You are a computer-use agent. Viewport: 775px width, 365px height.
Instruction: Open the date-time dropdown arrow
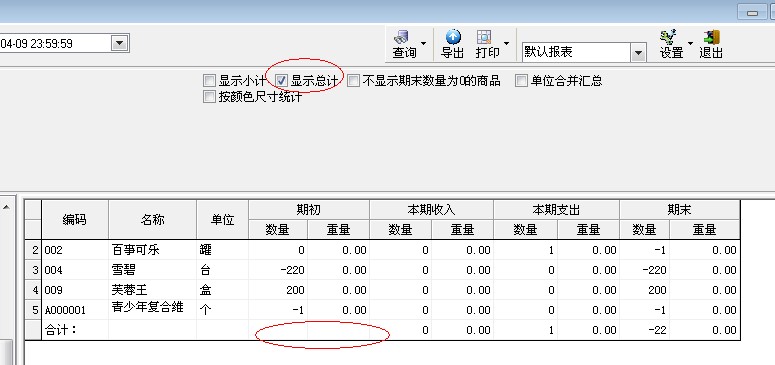click(120, 44)
